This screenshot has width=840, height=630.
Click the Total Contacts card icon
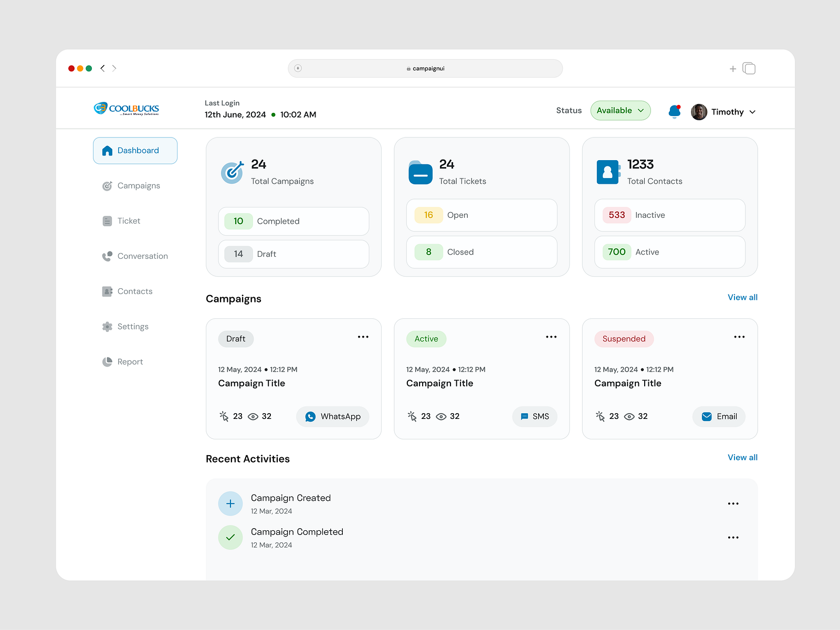(607, 172)
